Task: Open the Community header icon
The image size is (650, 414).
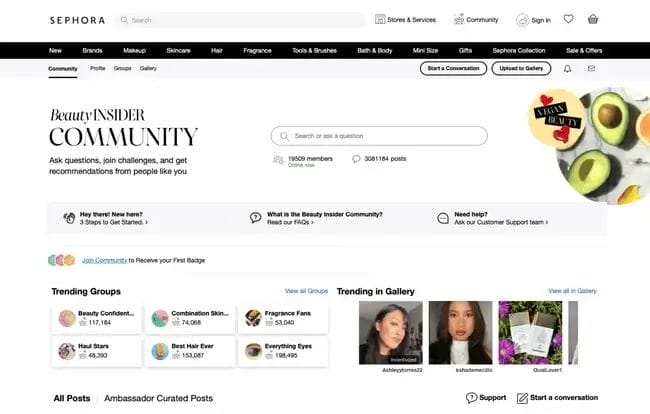Action: tap(458, 19)
